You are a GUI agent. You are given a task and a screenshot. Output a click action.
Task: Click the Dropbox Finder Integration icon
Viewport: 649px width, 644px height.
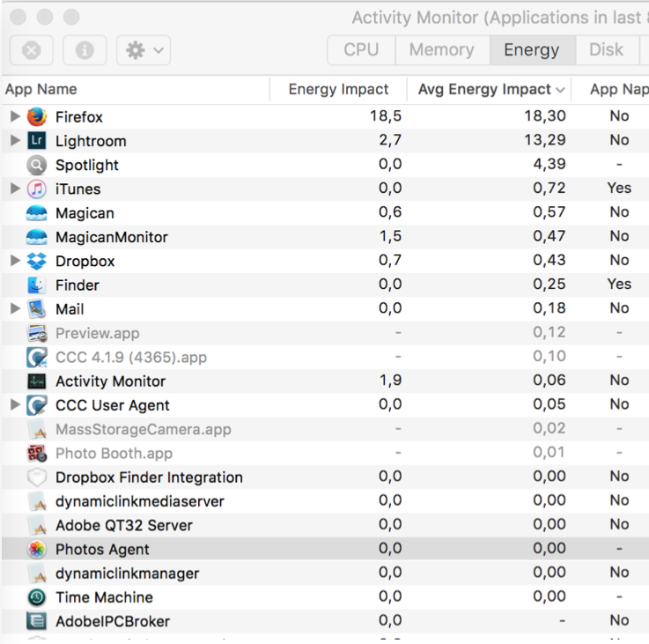click(x=37, y=477)
